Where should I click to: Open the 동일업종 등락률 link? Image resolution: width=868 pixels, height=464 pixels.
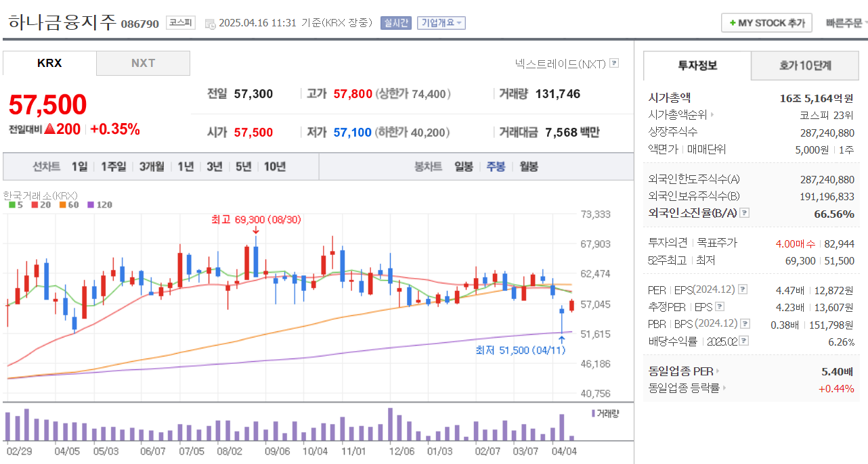[x=687, y=388]
